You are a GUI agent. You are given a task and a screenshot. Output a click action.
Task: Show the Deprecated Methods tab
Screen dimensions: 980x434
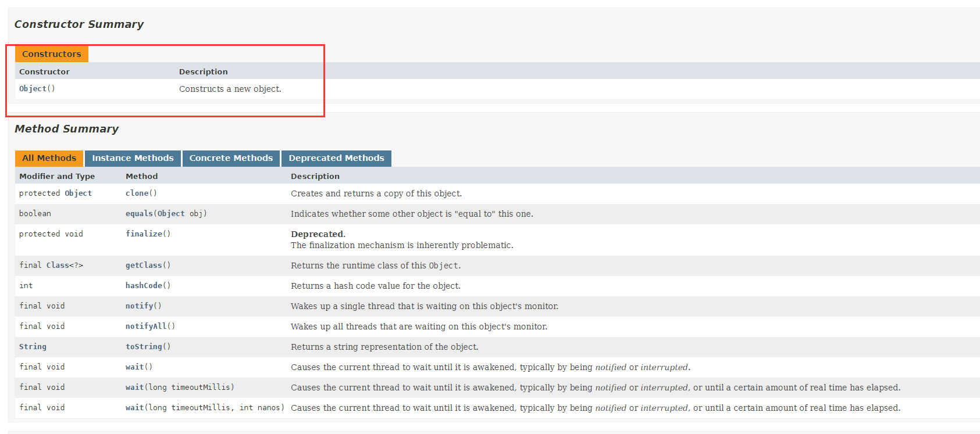tap(336, 158)
